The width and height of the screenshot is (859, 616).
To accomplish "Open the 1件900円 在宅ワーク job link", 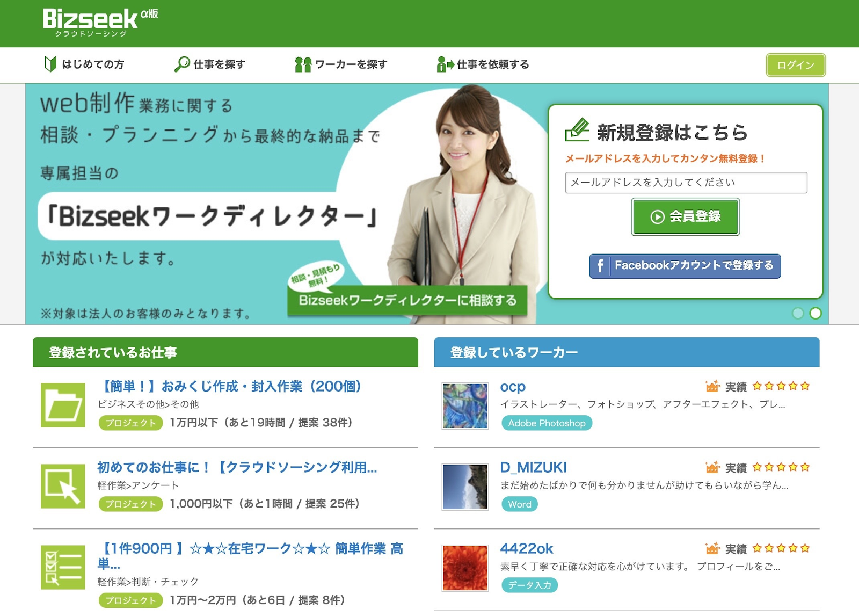I will pyautogui.click(x=250, y=556).
